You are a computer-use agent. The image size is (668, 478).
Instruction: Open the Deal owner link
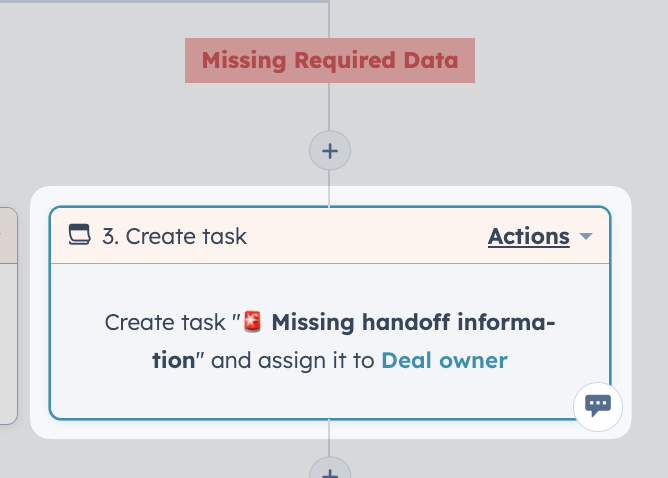[x=444, y=360]
